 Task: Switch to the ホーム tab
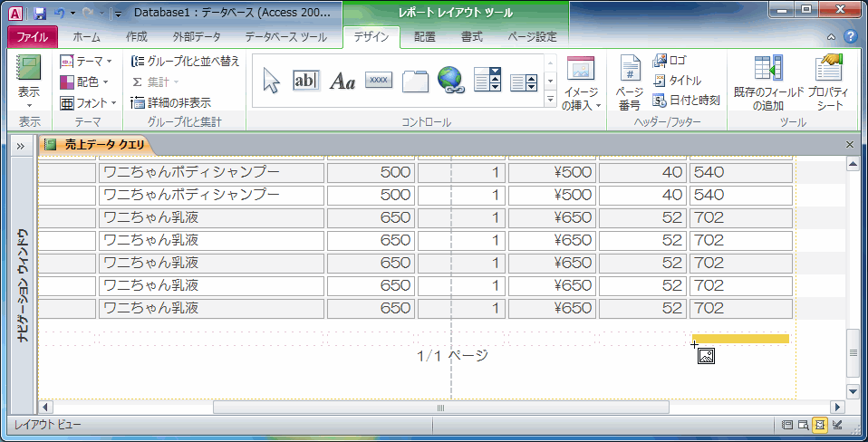[x=87, y=37]
